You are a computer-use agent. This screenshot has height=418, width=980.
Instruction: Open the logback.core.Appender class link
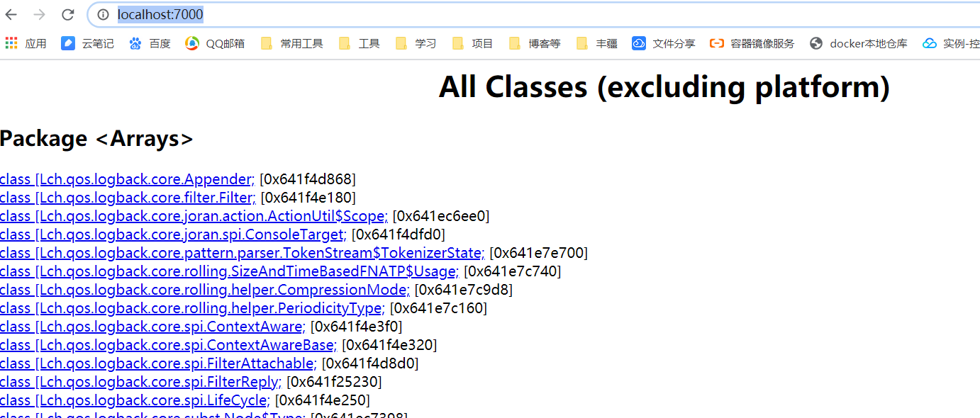click(126, 179)
